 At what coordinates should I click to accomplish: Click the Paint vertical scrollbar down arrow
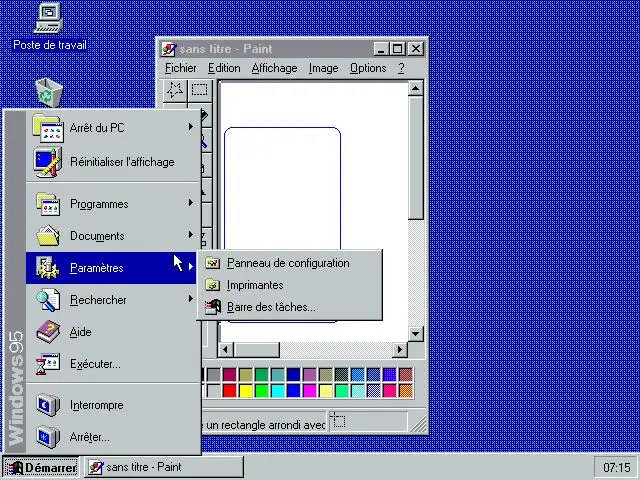pyautogui.click(x=416, y=334)
